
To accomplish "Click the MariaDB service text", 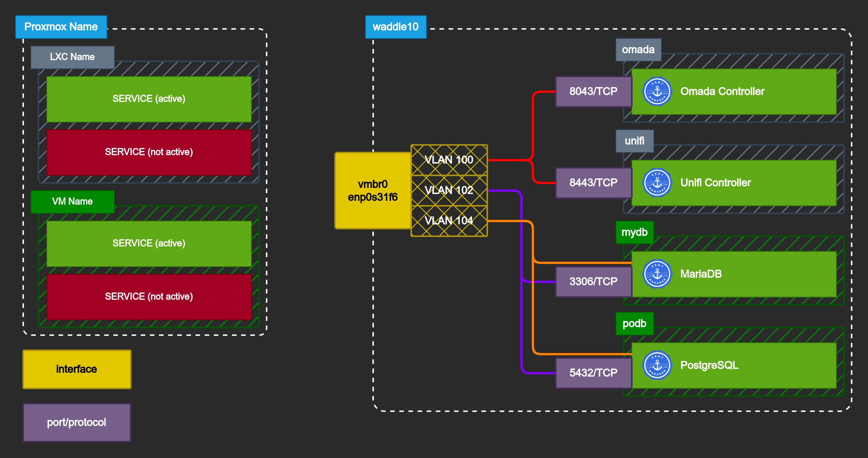I will point(701,274).
